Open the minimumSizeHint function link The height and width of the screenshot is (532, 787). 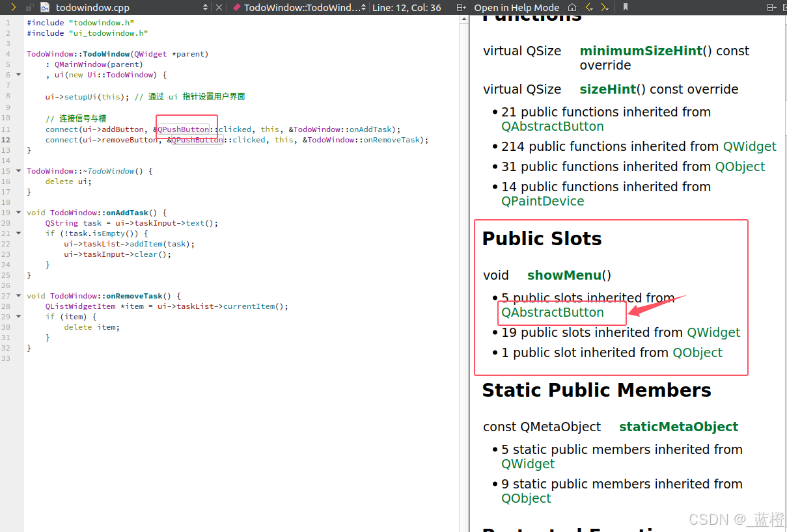click(x=641, y=51)
